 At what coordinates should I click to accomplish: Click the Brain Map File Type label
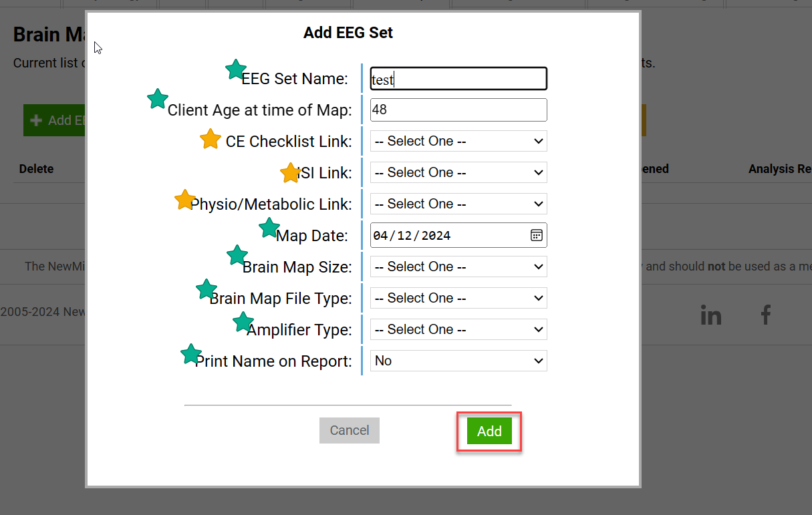(x=281, y=299)
